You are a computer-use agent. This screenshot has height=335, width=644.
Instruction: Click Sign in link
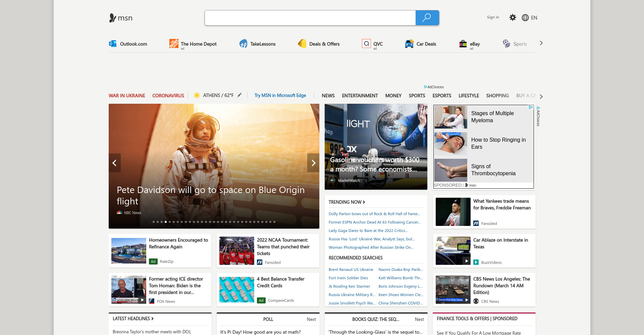pyautogui.click(x=493, y=17)
